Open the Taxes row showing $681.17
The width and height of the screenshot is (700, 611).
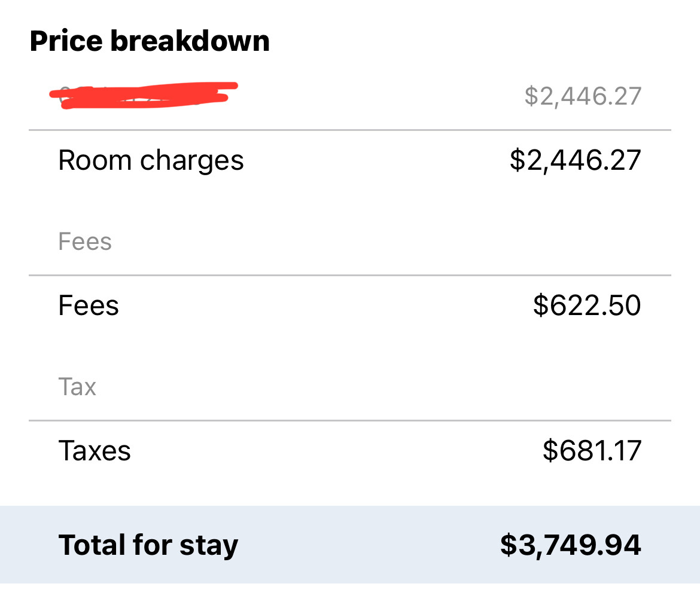(350, 450)
